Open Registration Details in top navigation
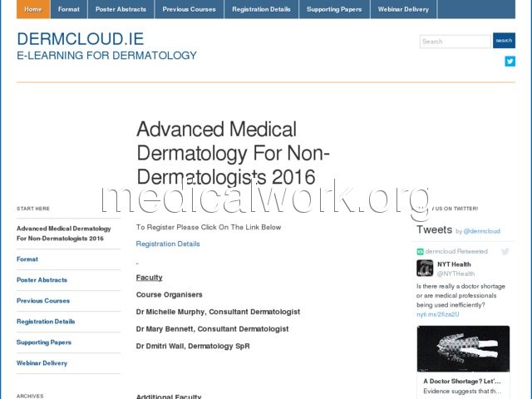This screenshot has height=399, width=532. (262, 9)
